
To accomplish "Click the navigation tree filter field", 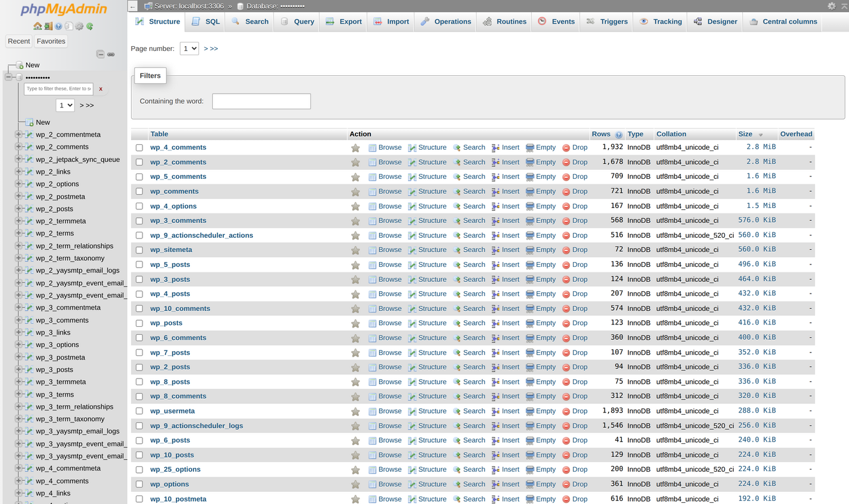I will (x=59, y=89).
